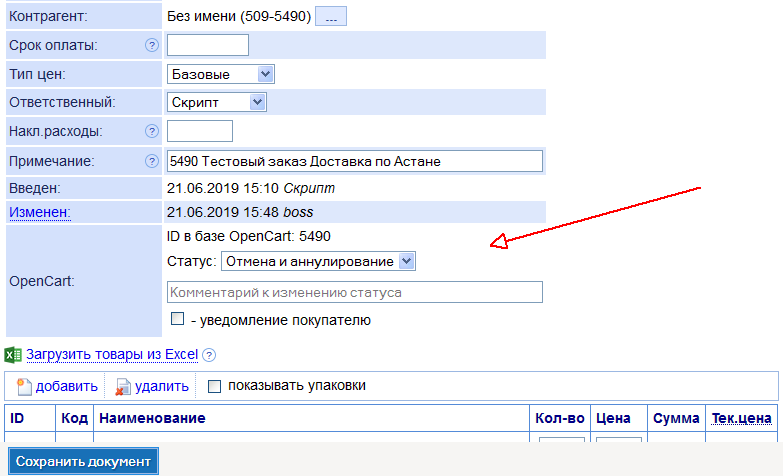Open Загрузить товары из Excel link
783x476 pixels.
pyautogui.click(x=112, y=355)
